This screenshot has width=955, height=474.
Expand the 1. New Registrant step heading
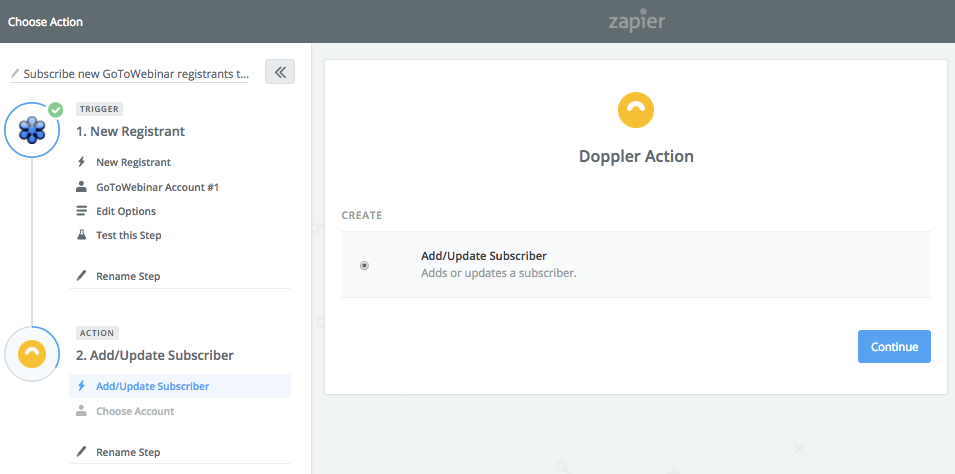pyautogui.click(x=130, y=131)
